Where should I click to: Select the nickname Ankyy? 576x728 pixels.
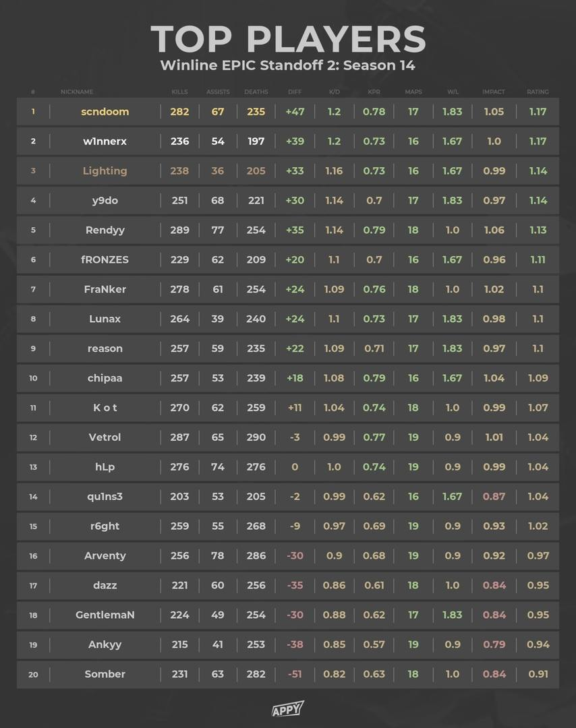click(105, 645)
